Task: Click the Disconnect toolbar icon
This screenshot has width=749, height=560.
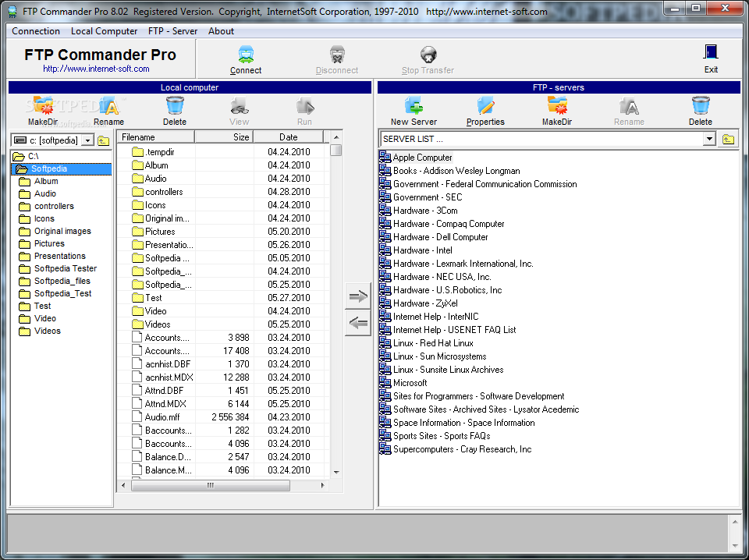Action: 337,55
